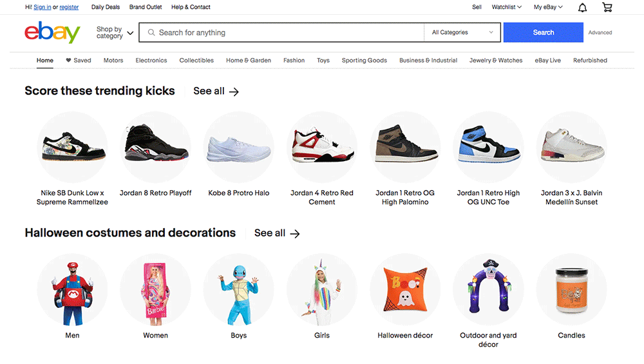
Task: Click arrow next to trending kicks See all
Action: (234, 91)
